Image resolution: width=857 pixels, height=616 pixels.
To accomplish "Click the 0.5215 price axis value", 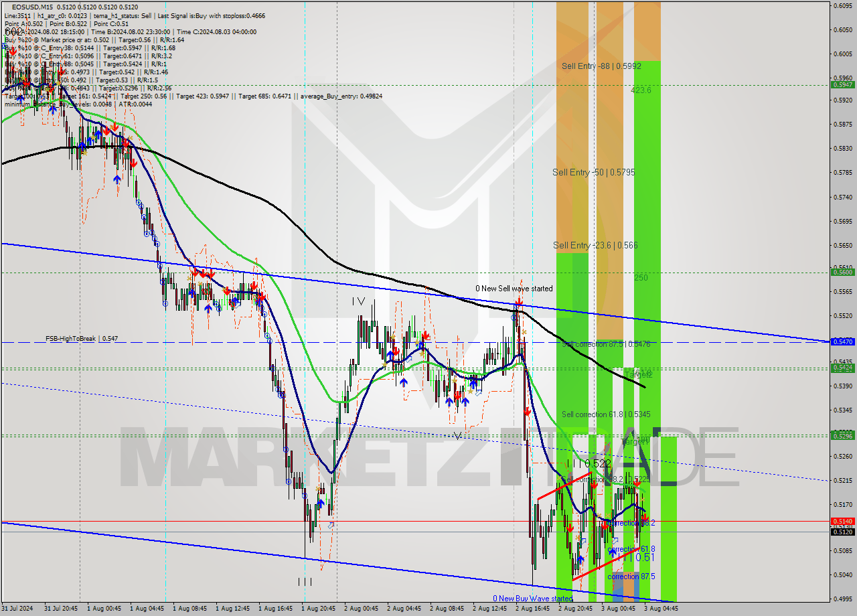I will click(842, 480).
